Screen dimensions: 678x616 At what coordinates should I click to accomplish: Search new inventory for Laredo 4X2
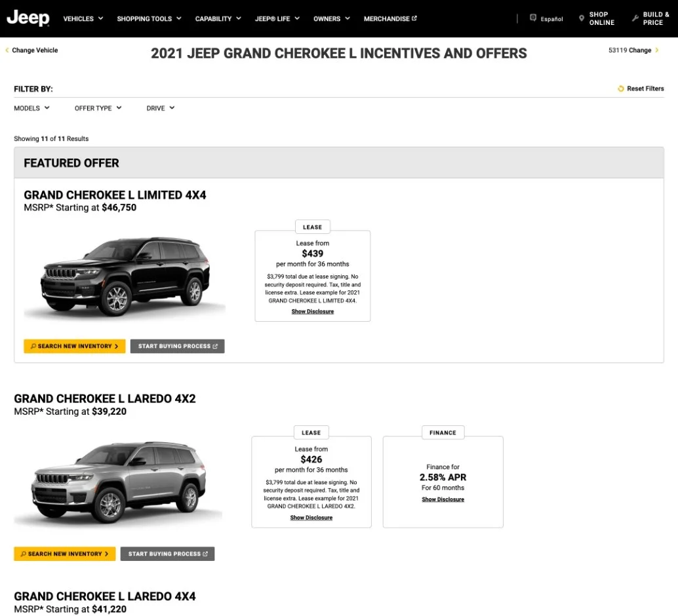(65, 554)
